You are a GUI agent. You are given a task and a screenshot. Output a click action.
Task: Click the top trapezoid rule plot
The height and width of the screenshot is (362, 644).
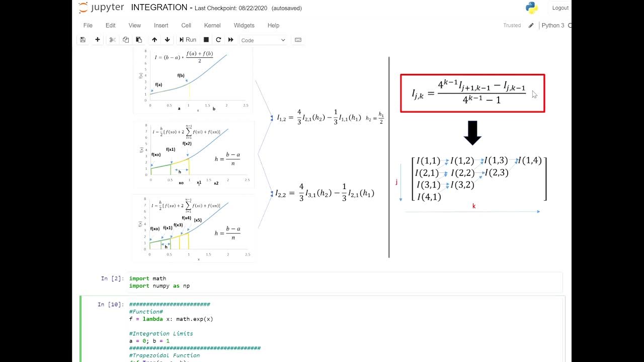pyautogui.click(x=194, y=80)
